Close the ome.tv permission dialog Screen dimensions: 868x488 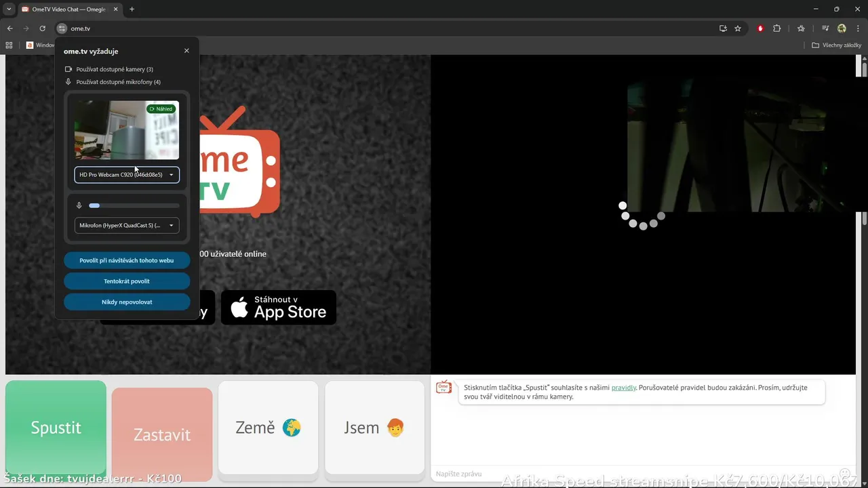(186, 51)
